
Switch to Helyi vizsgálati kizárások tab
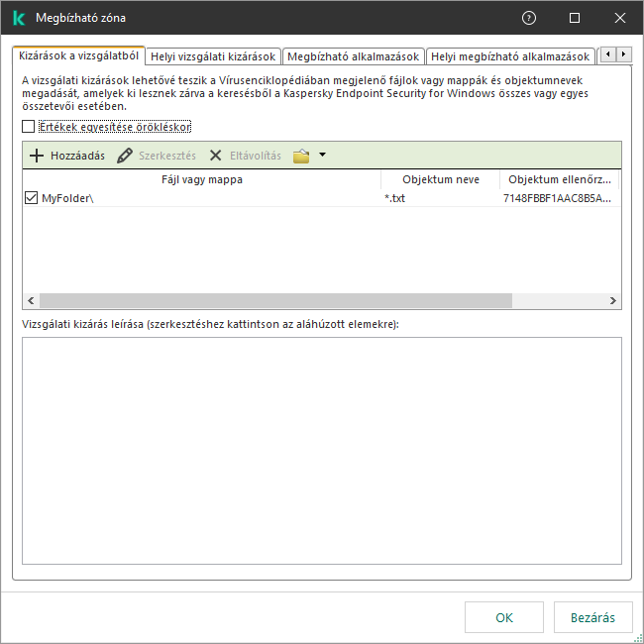213,56
